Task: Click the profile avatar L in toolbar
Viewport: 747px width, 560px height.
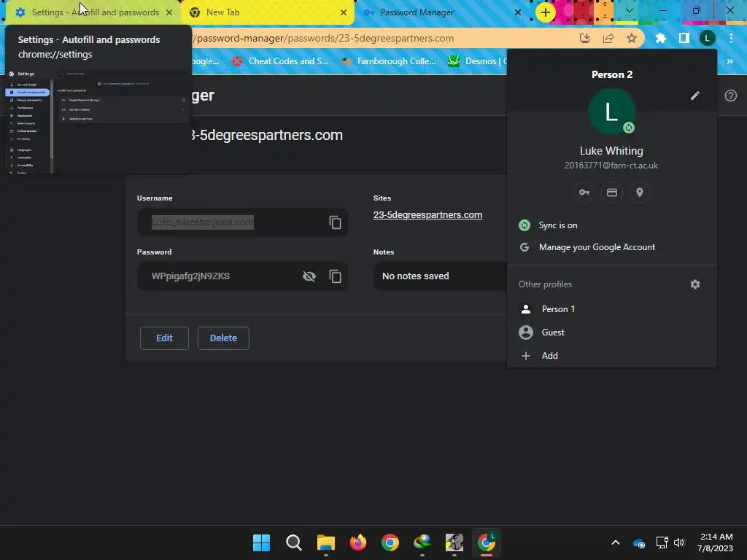Action: (708, 38)
